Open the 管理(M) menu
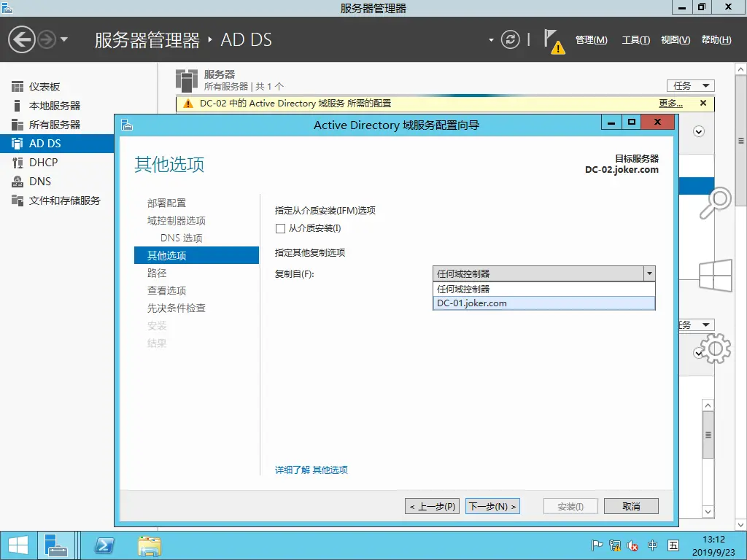Screen dimensions: 747x560 coord(591,40)
